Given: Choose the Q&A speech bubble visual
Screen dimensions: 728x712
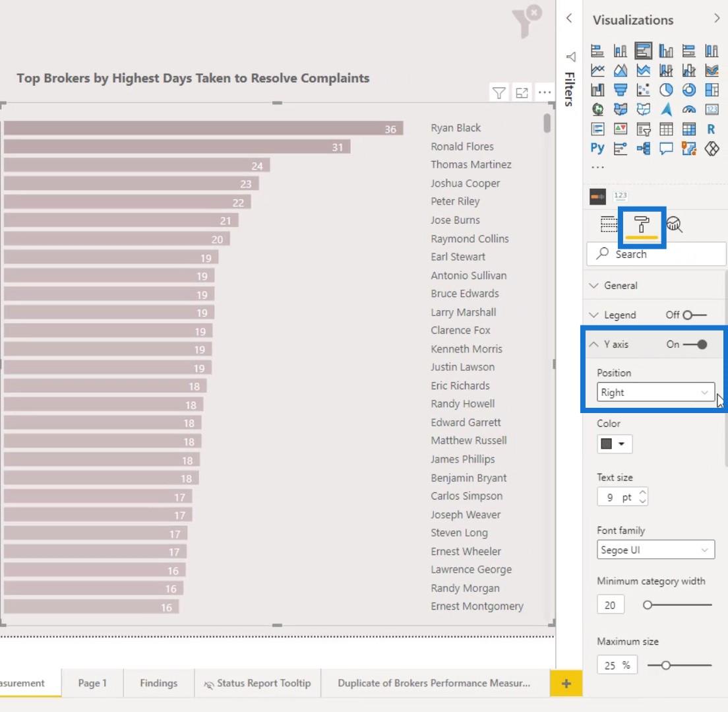Looking at the screenshot, I should pyautogui.click(x=666, y=148).
